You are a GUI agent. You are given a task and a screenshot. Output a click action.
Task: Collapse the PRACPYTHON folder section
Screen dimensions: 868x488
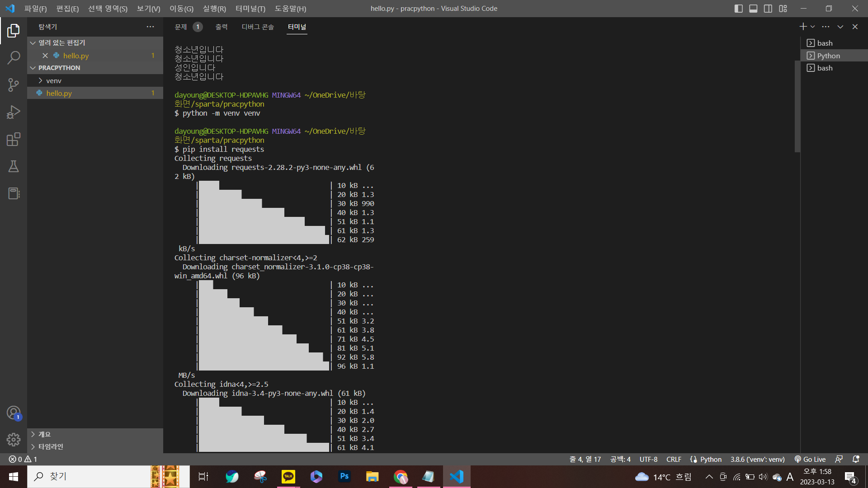pyautogui.click(x=33, y=68)
